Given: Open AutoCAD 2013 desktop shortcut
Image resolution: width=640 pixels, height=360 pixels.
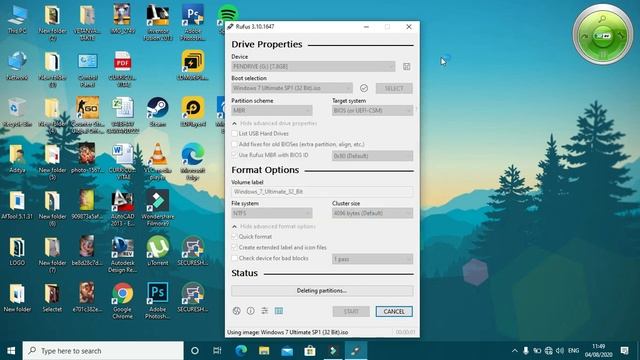Looking at the screenshot, I should (x=122, y=208).
